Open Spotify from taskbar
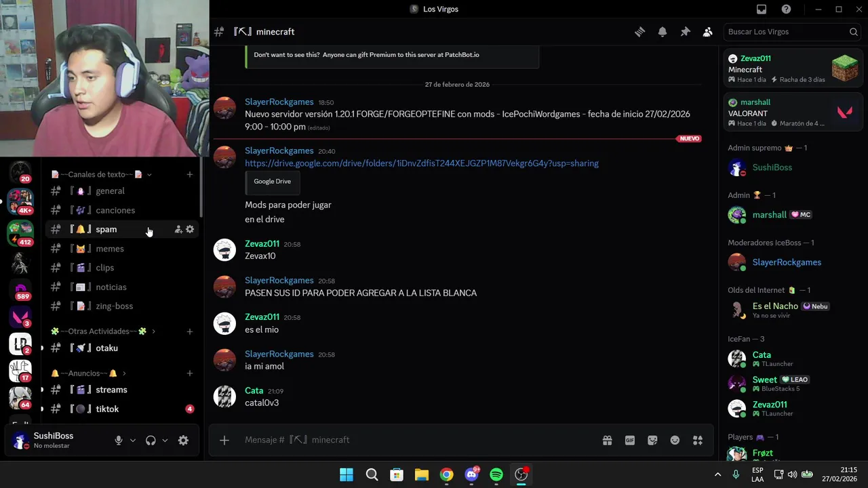 pos(496,474)
